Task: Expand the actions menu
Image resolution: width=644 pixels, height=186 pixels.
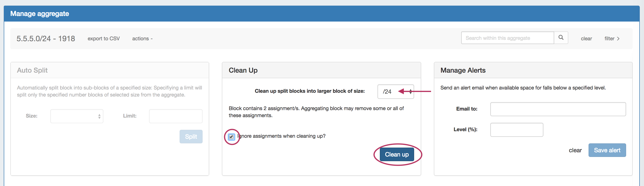Action: (142, 39)
